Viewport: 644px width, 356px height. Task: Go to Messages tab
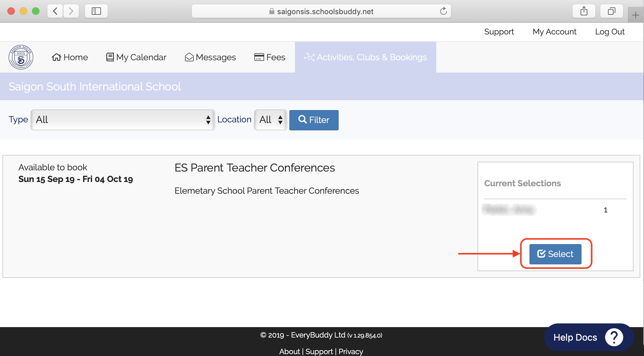tap(210, 57)
